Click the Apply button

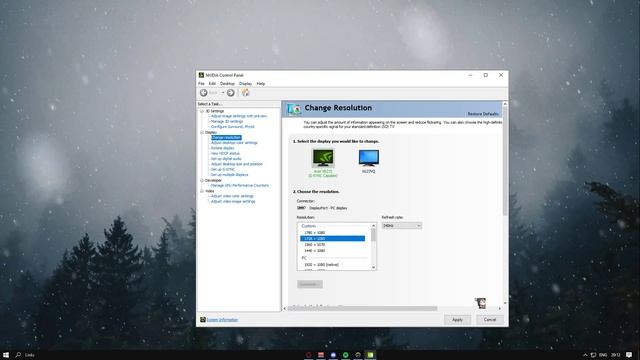tap(458, 320)
